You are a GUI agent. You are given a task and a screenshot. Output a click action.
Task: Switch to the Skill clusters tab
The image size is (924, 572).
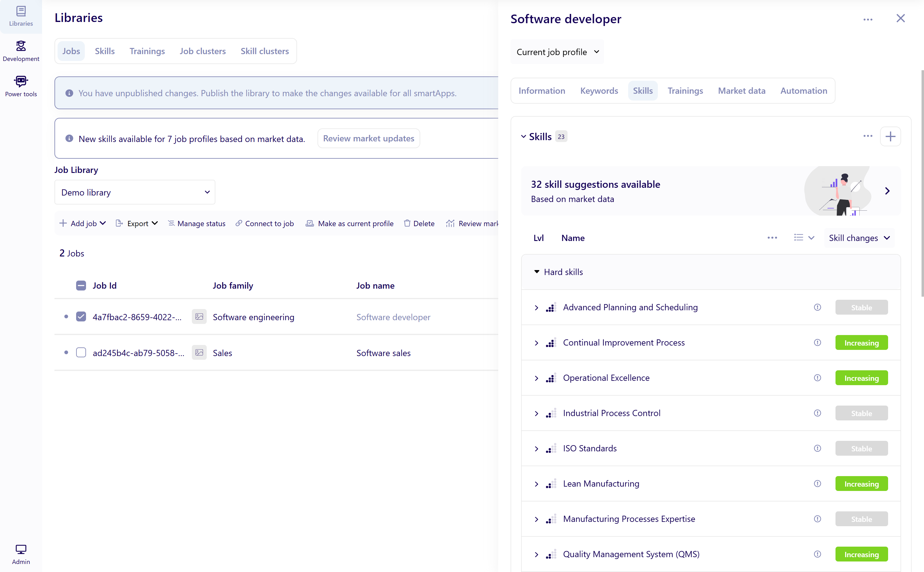coord(265,51)
